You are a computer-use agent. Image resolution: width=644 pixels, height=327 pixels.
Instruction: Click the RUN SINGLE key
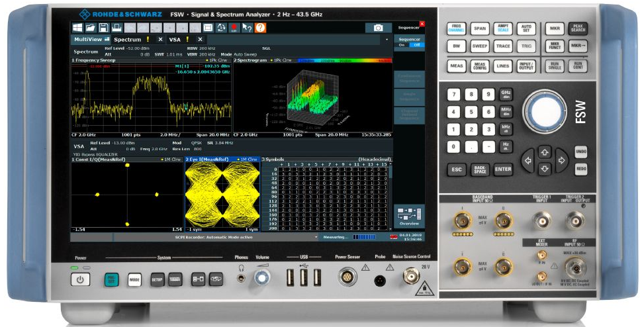pyautogui.click(x=555, y=66)
